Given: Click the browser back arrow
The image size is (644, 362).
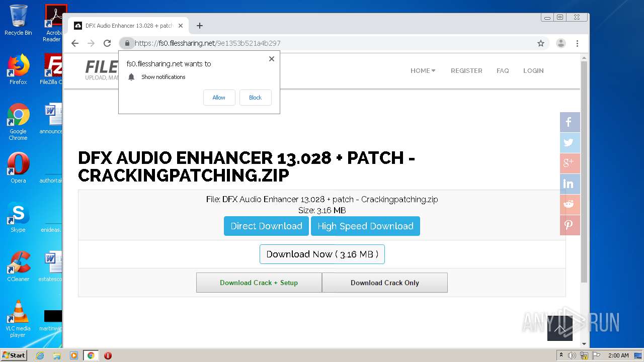Looking at the screenshot, I should [x=75, y=43].
